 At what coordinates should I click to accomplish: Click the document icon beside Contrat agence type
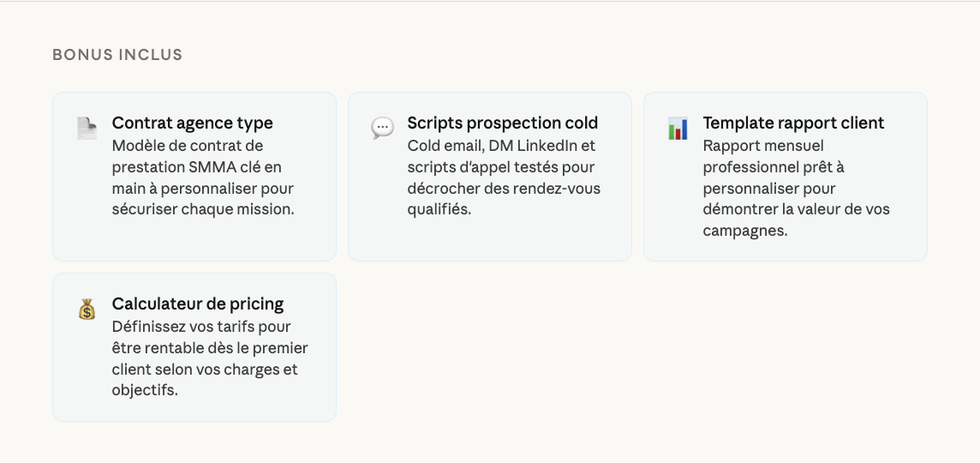pyautogui.click(x=87, y=129)
